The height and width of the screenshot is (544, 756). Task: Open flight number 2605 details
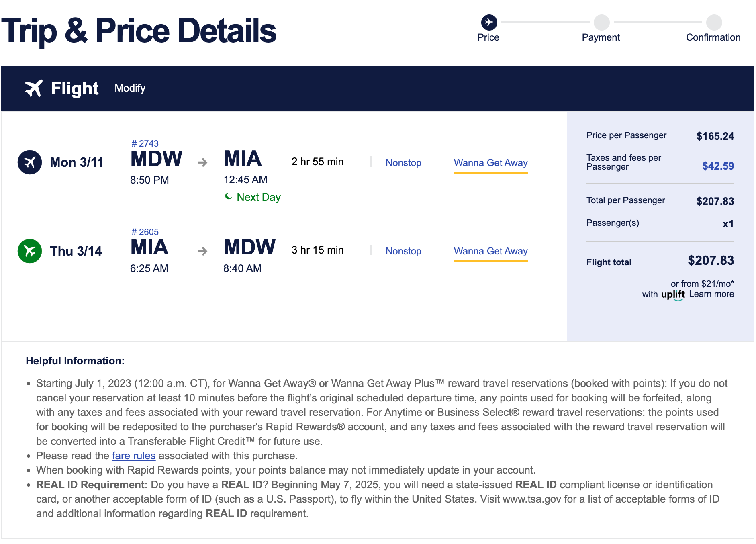click(145, 232)
